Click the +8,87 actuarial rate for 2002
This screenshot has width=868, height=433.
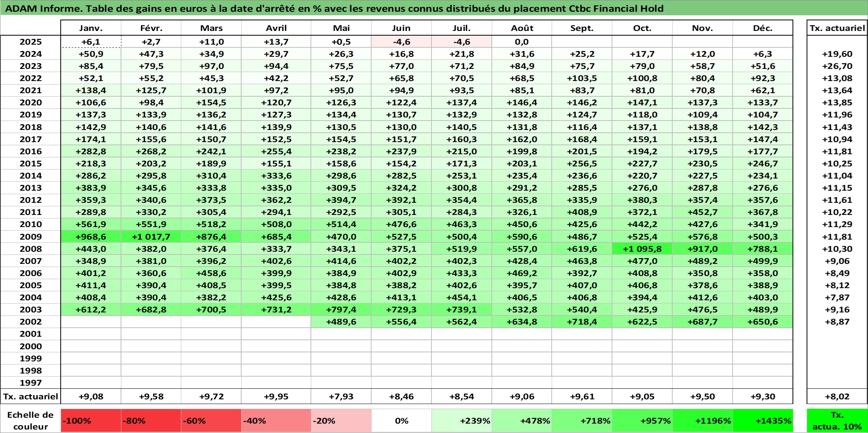pyautogui.click(x=837, y=322)
